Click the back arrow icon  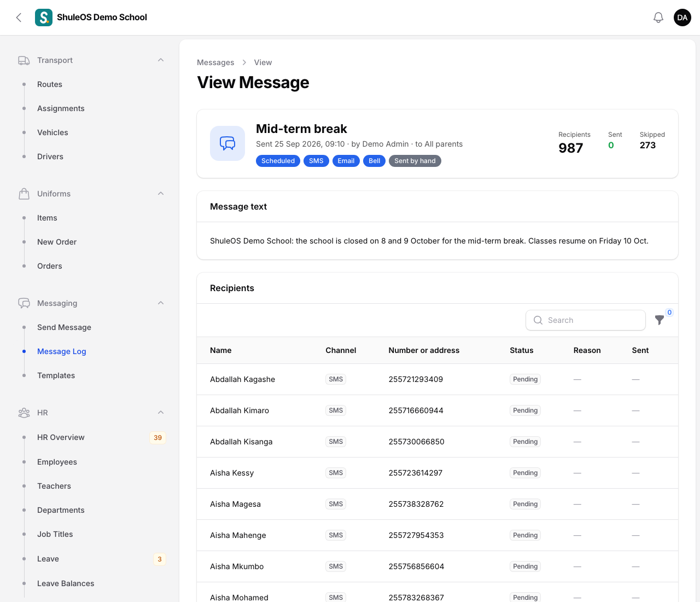(19, 18)
